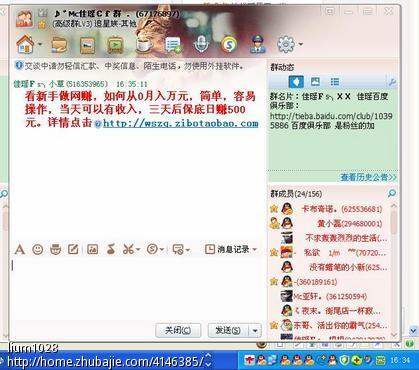Viewport: 419px width, 370px height.
Task: Click the group avatar in title bar
Action: pyautogui.click(x=24, y=19)
